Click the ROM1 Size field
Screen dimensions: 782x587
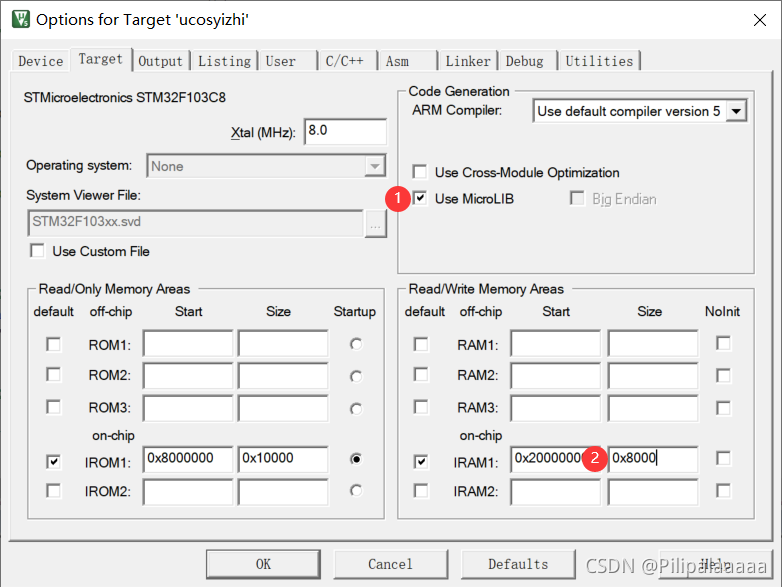[x=283, y=343]
